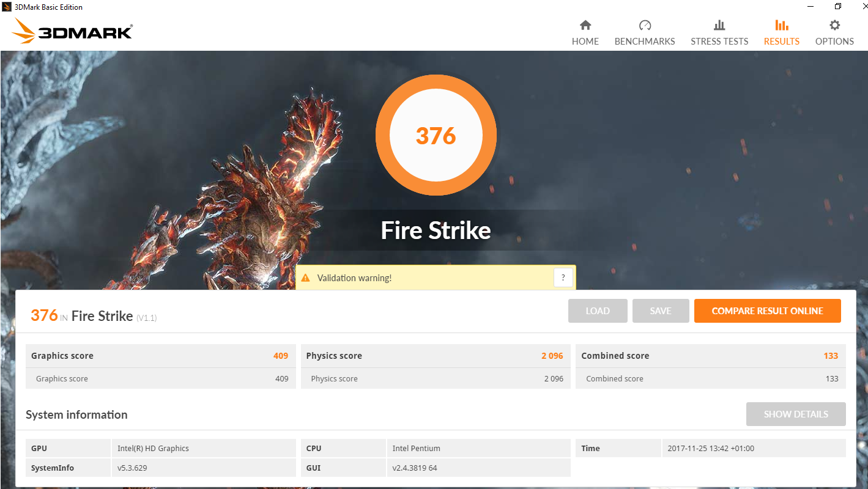
Task: Click the Home house icon
Action: pos(585,25)
